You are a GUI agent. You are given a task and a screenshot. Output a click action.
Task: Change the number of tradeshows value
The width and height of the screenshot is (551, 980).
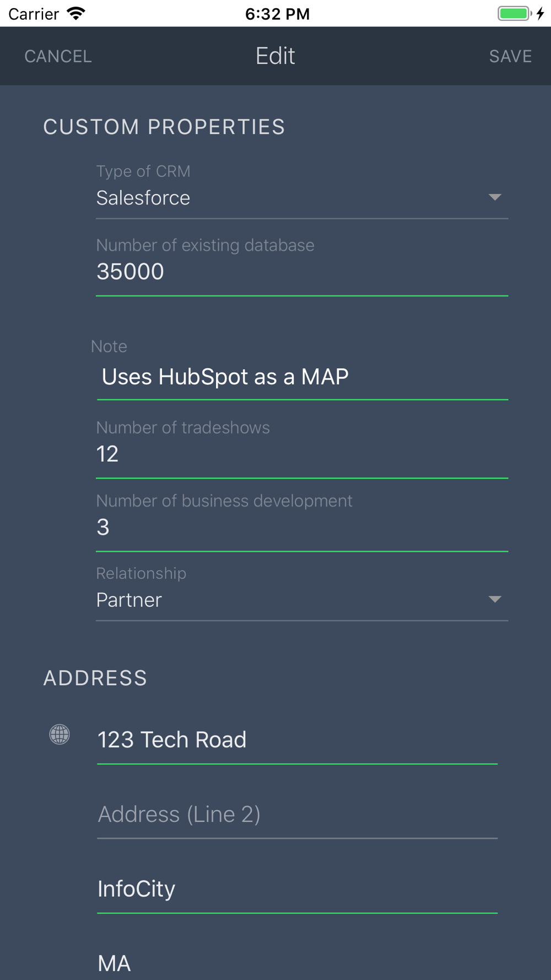click(301, 454)
